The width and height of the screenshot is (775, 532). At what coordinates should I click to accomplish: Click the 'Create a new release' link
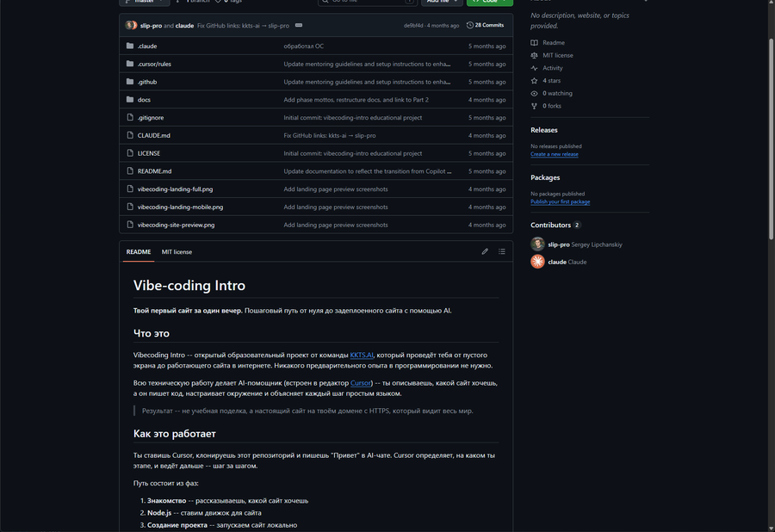point(554,154)
